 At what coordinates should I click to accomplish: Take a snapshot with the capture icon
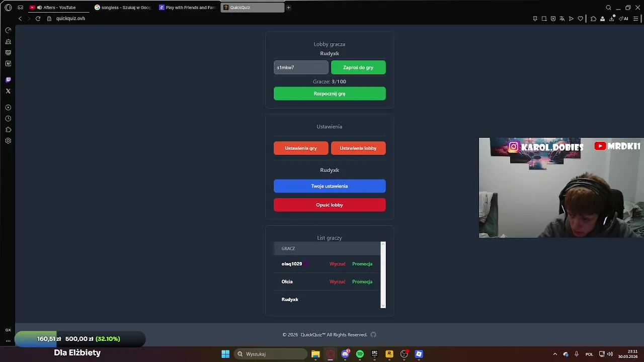click(544, 19)
